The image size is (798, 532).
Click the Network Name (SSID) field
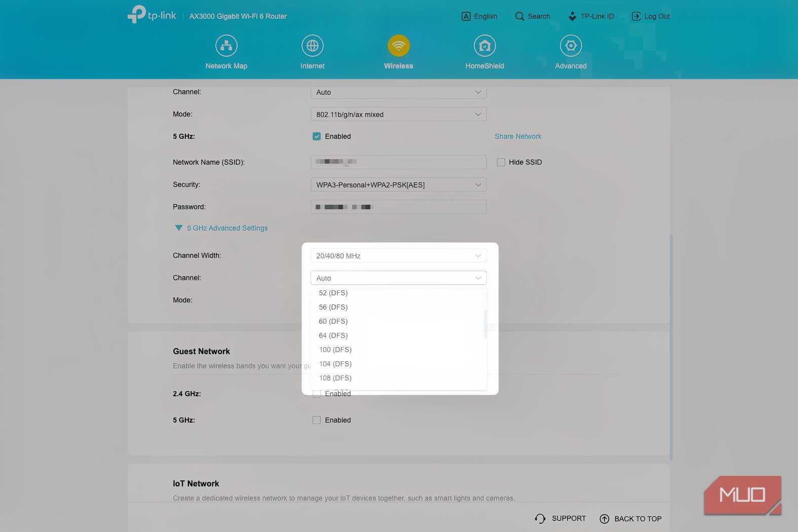click(x=399, y=162)
